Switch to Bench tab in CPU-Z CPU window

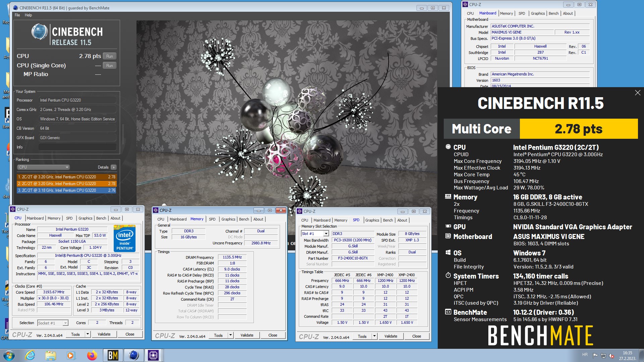[101, 218]
